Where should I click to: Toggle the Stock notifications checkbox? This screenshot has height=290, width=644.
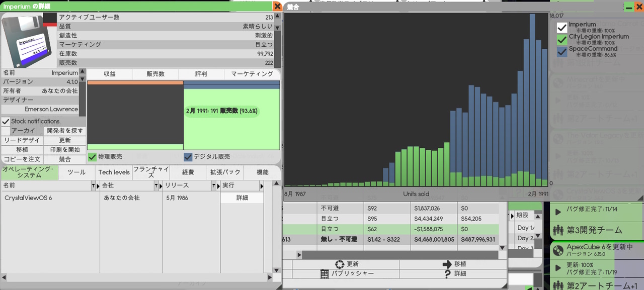point(6,122)
